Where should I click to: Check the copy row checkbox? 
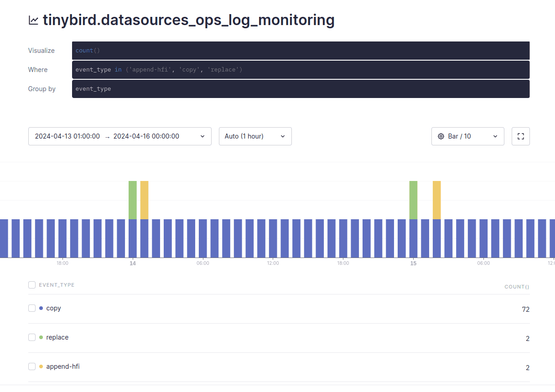coord(32,308)
